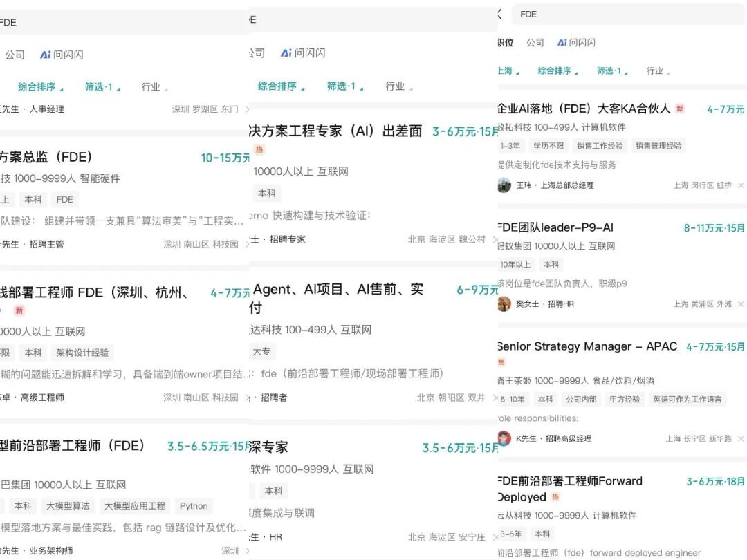Click the 大模型应用工程 tag
This screenshot has width=747, height=560.
(x=135, y=506)
